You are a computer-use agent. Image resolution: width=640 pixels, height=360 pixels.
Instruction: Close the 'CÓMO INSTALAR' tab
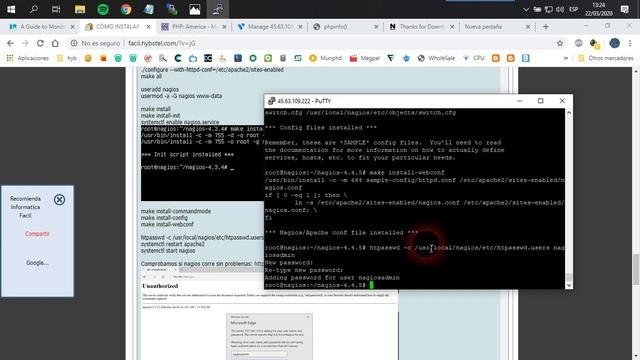149,27
